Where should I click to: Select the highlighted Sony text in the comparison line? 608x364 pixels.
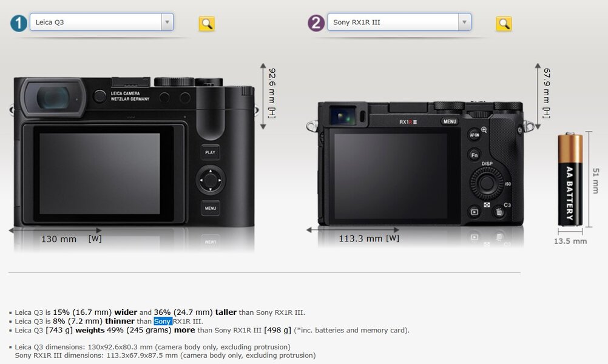(x=162, y=321)
